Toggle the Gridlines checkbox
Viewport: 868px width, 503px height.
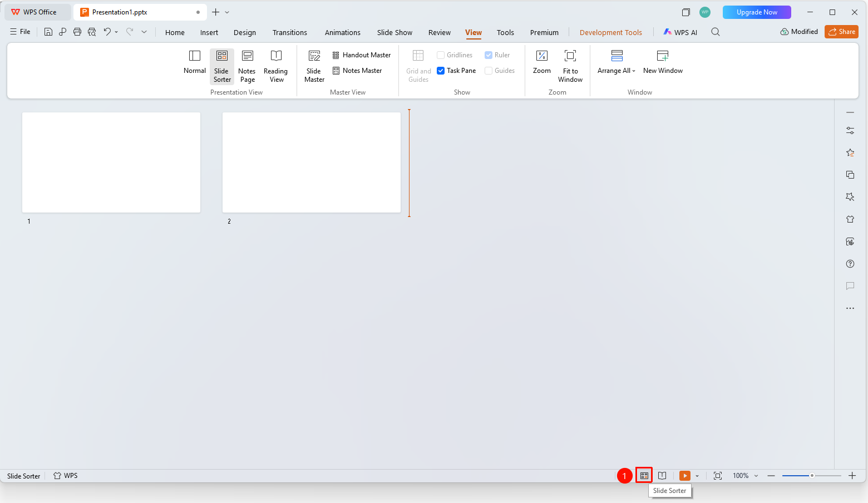tap(441, 55)
